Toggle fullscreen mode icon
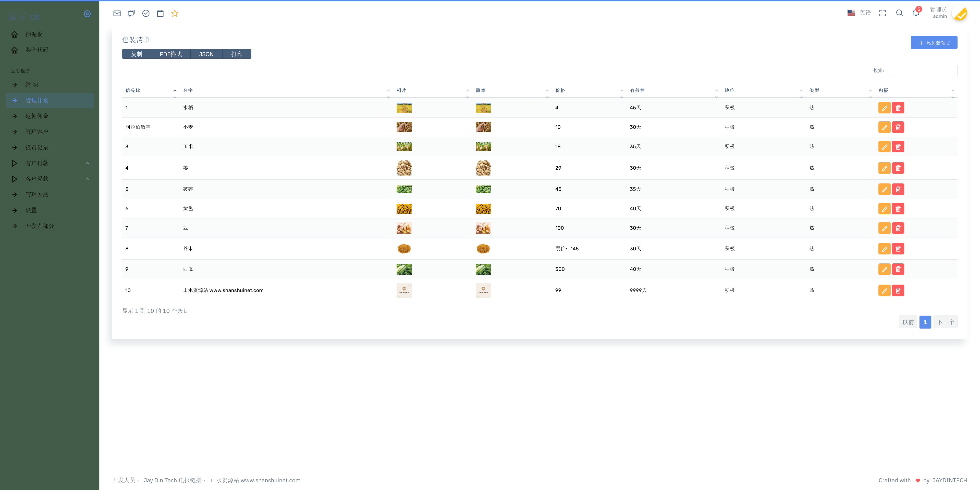Viewport: 980px width, 490px height. 883,13
